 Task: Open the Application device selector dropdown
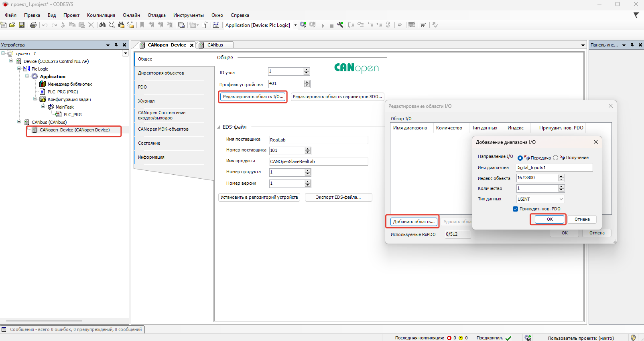[x=295, y=25]
